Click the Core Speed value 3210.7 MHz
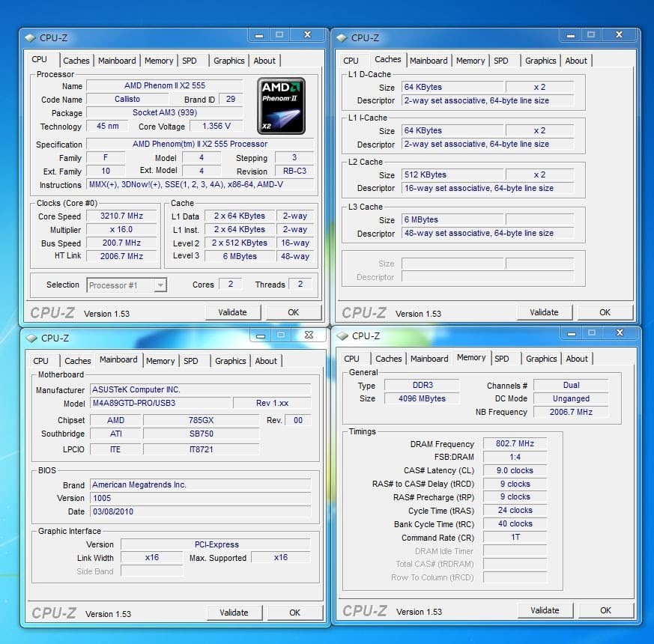The width and height of the screenshot is (654, 644). (x=121, y=216)
